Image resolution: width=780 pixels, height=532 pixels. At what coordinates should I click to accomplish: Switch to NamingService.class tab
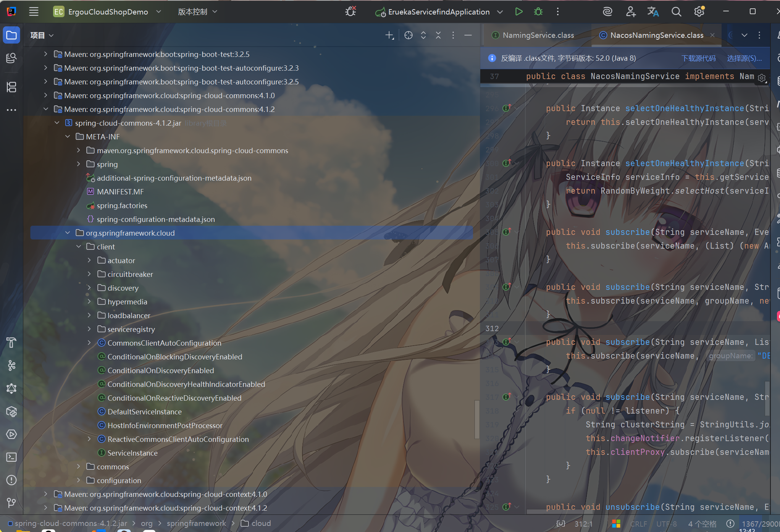533,35
